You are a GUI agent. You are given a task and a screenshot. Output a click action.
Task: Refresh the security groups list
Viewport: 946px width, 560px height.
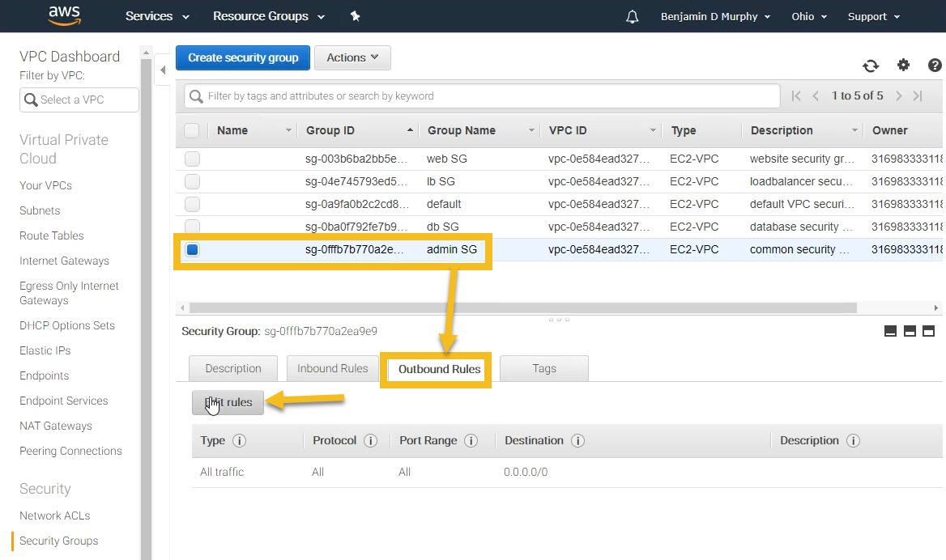point(871,65)
